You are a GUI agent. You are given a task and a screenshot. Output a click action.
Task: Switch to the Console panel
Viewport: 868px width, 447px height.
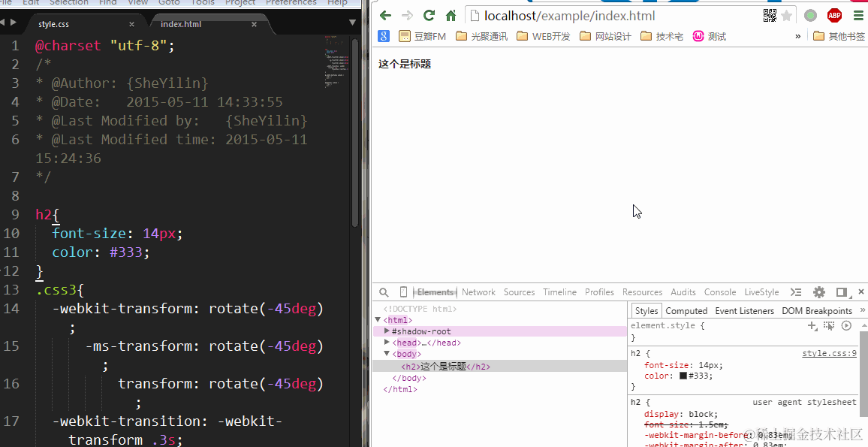coord(720,292)
